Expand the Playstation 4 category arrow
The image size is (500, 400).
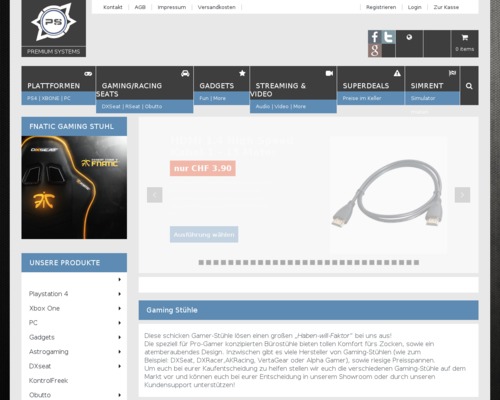[x=119, y=294]
